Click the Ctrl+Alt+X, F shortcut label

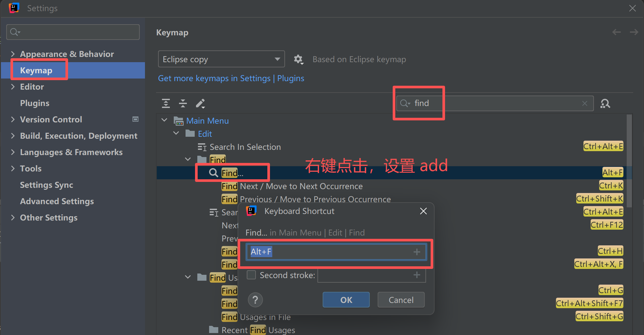tap(599, 264)
